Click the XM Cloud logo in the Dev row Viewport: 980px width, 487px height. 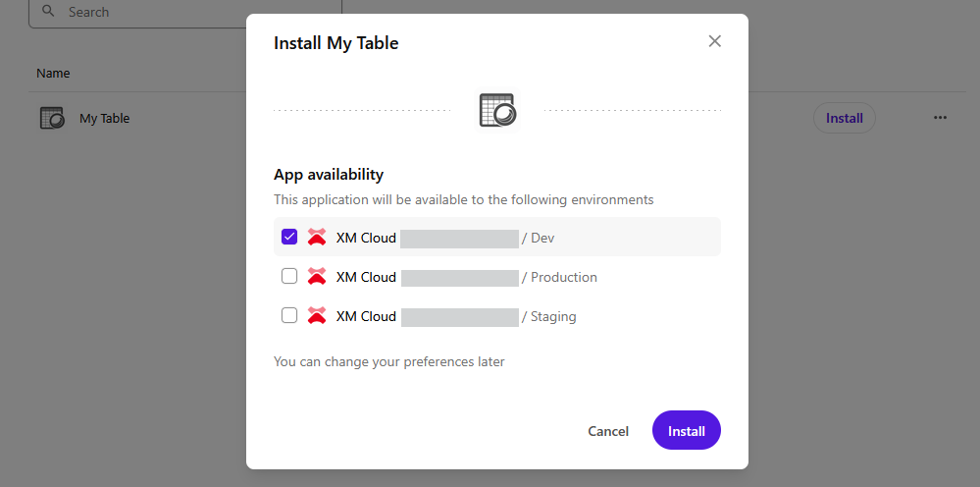317,238
